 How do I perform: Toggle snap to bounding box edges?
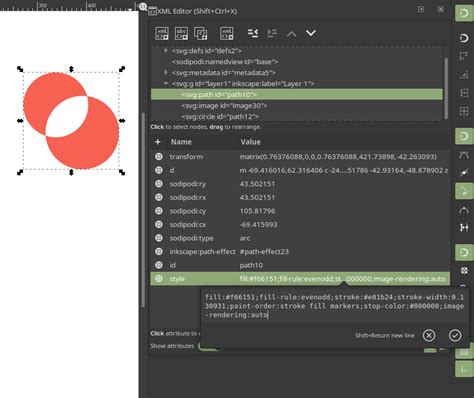[464, 56]
